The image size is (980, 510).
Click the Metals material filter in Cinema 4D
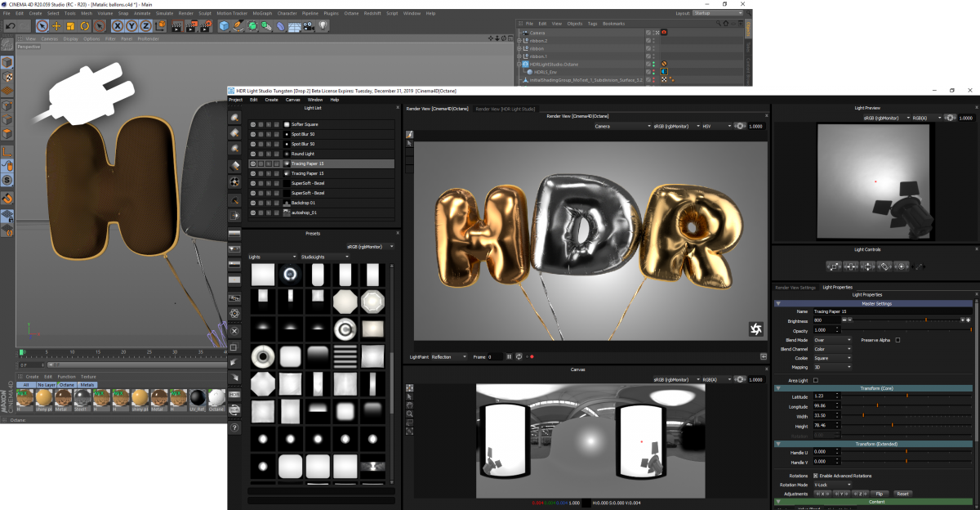[x=87, y=384]
